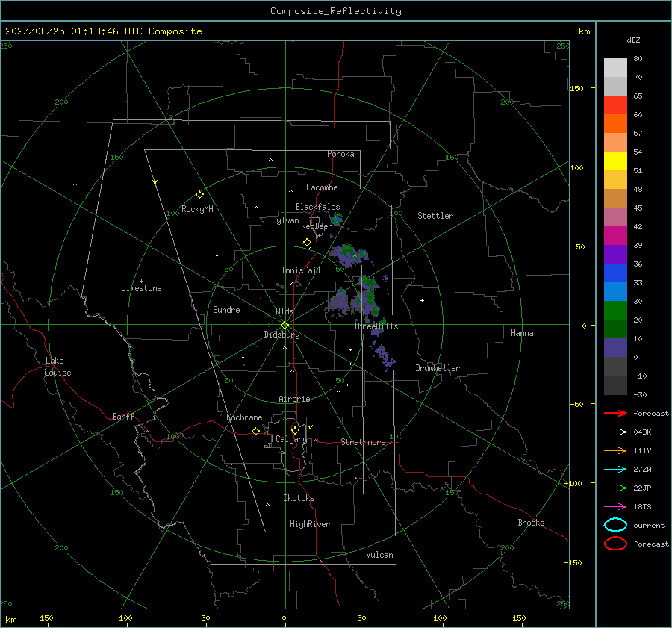The image size is (672, 628).
Task: Click the blue 36–33 dBZ color swatch
Action: pos(615,273)
